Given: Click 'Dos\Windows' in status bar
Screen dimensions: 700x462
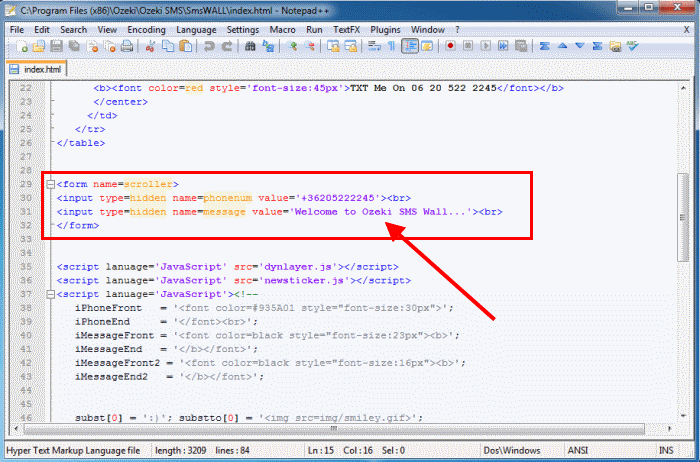Looking at the screenshot, I should (512, 450).
